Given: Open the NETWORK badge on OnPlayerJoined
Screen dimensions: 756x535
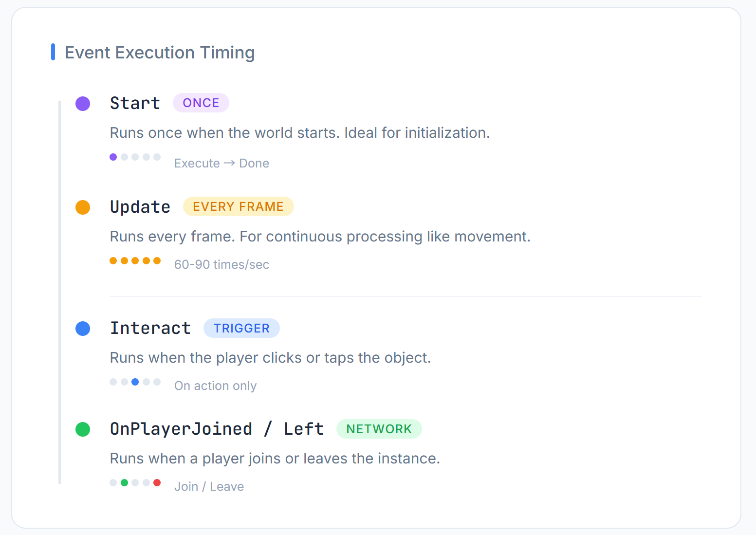Looking at the screenshot, I should (x=379, y=429).
